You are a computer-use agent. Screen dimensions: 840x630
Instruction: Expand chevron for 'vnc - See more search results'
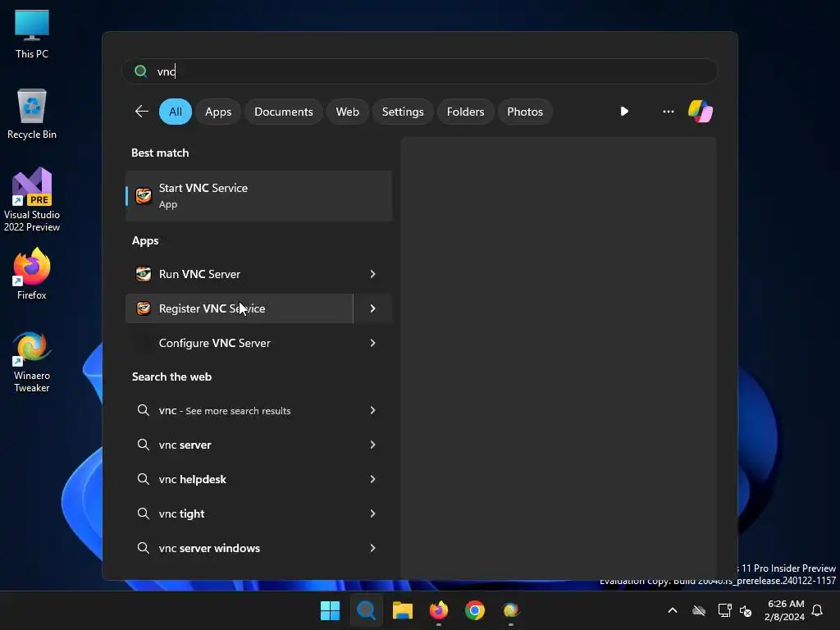click(x=373, y=410)
